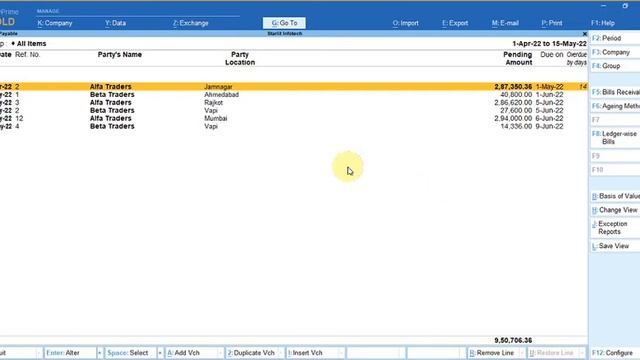Click U: Restore Line button
Screen dimensions: 640x360
553,353
